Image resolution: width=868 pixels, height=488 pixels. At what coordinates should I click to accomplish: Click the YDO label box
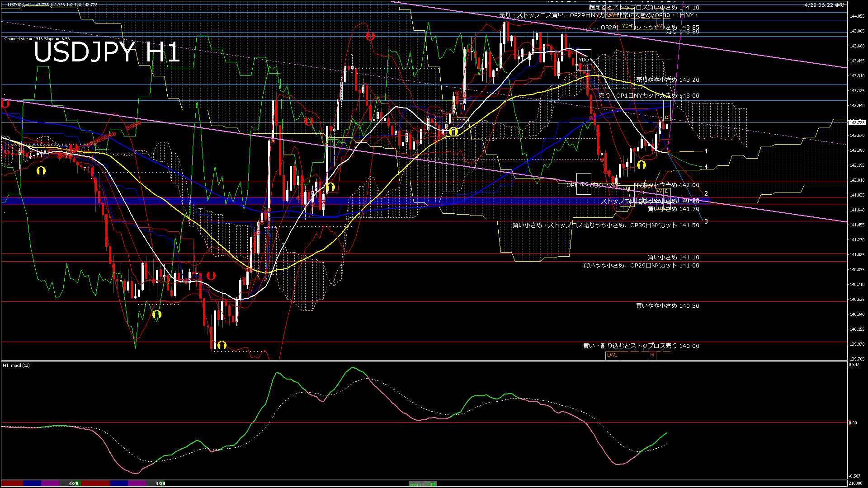[584, 59]
